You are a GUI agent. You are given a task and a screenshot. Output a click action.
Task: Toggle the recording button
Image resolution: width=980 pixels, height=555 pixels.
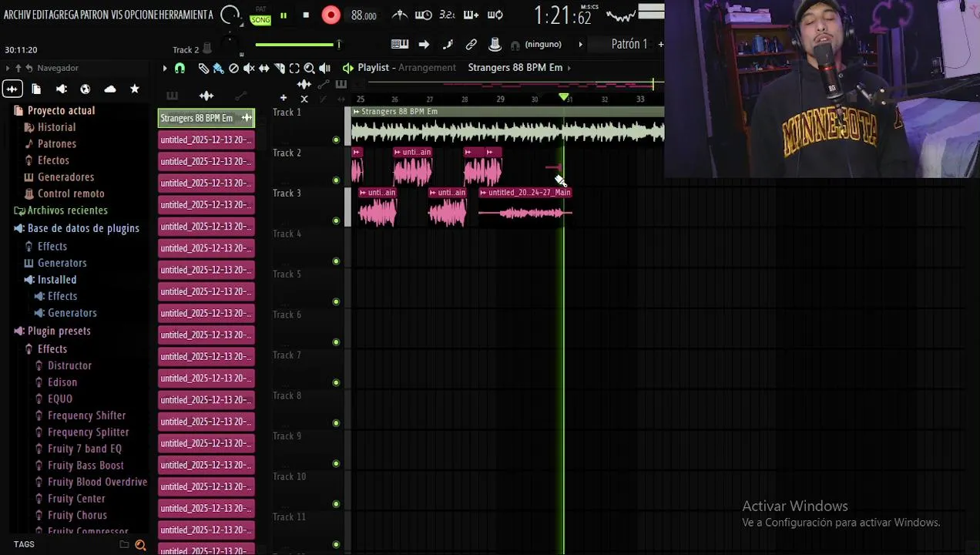coord(331,15)
